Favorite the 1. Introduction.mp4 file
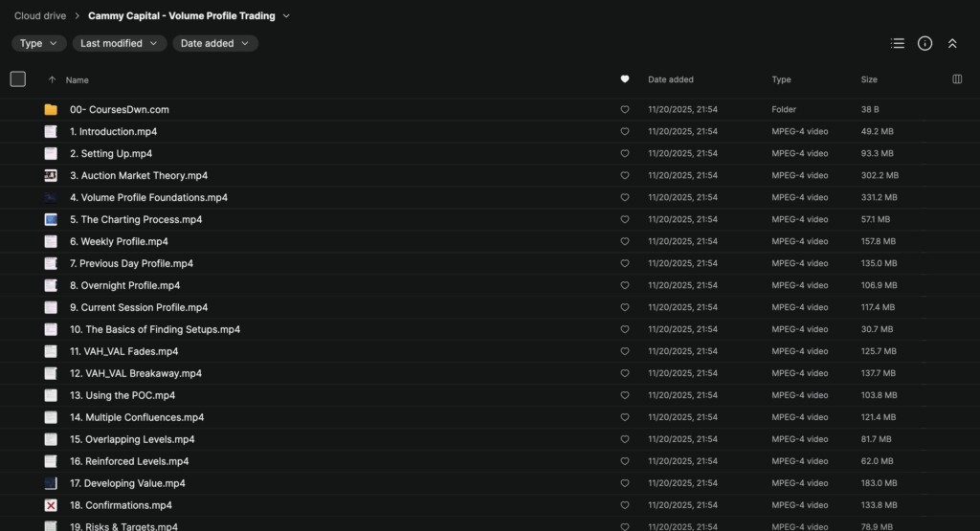The width and height of the screenshot is (980, 531). [x=625, y=132]
